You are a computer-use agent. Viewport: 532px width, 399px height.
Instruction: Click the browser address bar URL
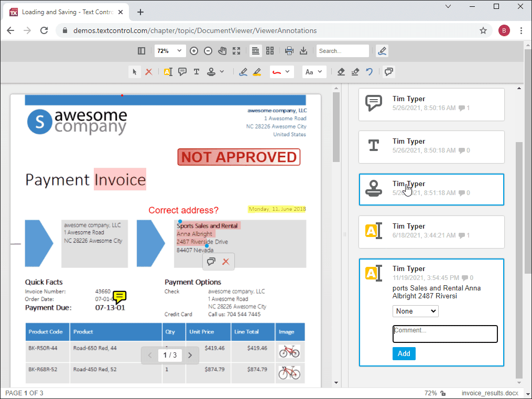tap(195, 30)
